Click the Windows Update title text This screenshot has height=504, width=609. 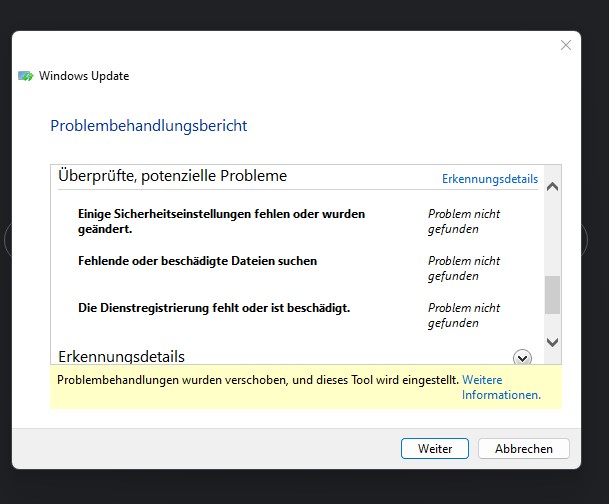(x=84, y=76)
